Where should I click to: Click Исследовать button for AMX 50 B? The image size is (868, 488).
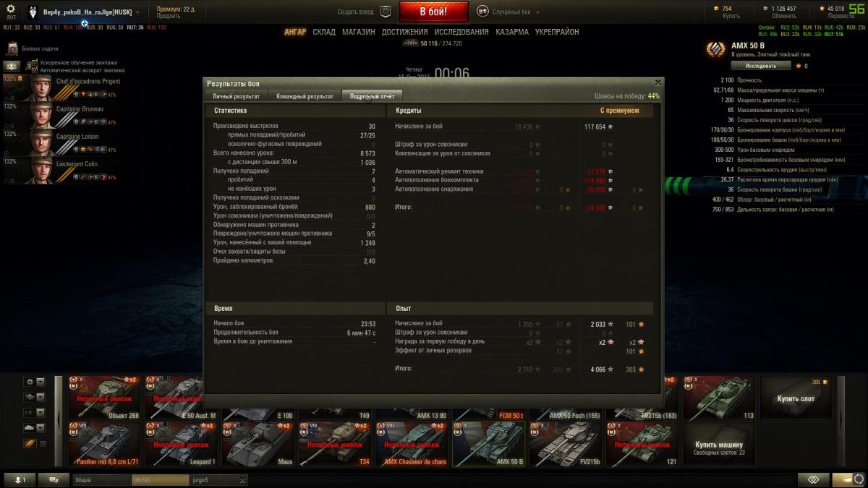pyautogui.click(x=760, y=66)
